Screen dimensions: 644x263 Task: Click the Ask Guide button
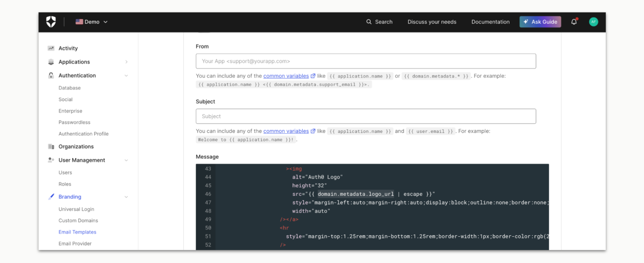click(540, 22)
